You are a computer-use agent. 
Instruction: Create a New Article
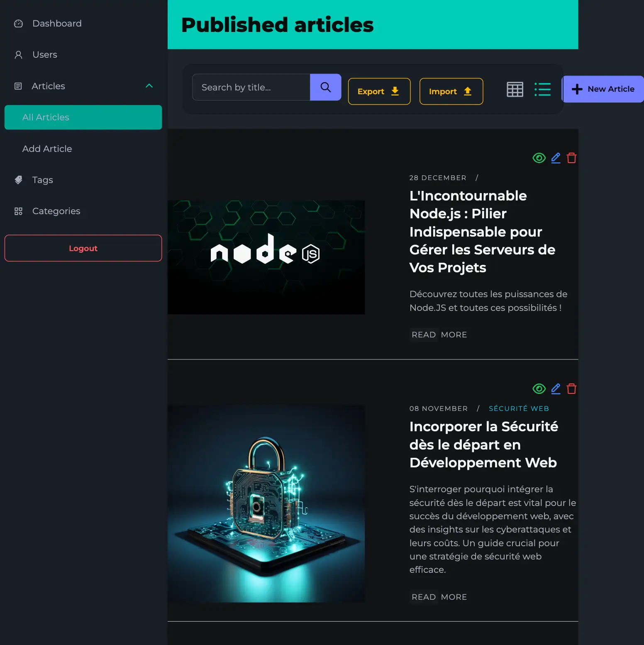click(603, 89)
